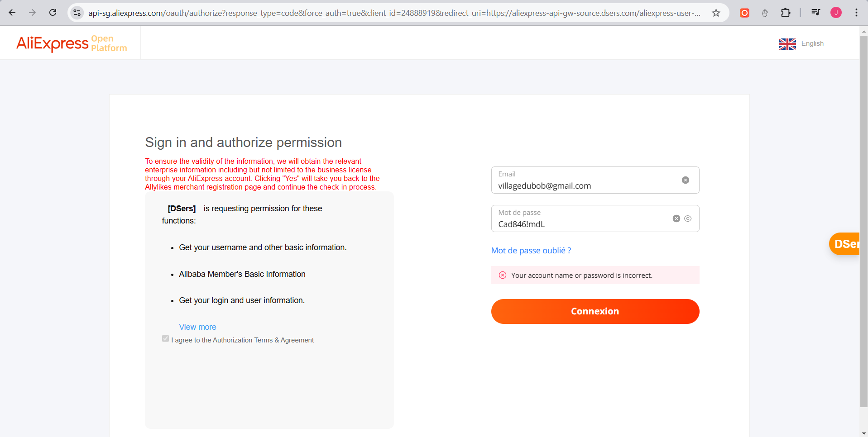Bookmark this page with the star icon

[716, 13]
